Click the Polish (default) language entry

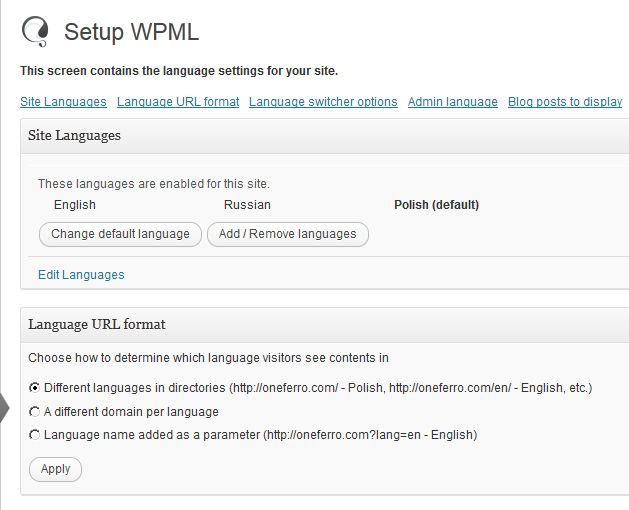(x=436, y=205)
